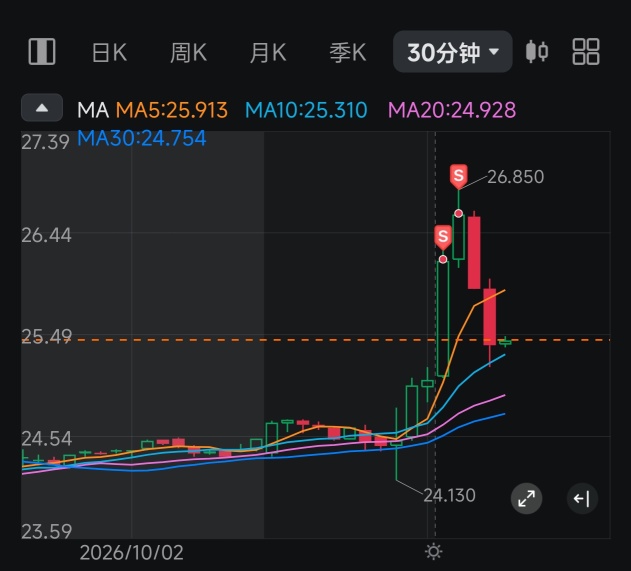Tap the 26.850 high price label
Screen dimensions: 631x571
point(516,177)
